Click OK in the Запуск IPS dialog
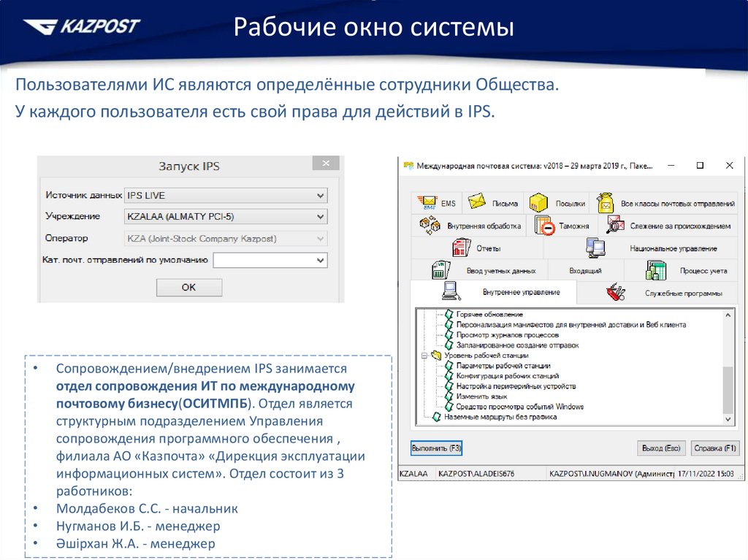This screenshot has height=560, width=748. tap(189, 287)
